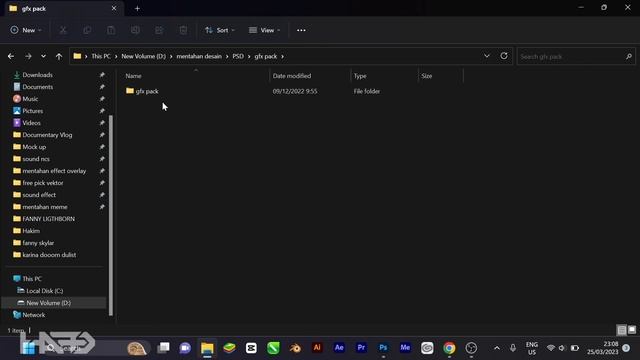This screenshot has width=640, height=360.
Task: Select Network in navigation pane
Action: point(33,315)
